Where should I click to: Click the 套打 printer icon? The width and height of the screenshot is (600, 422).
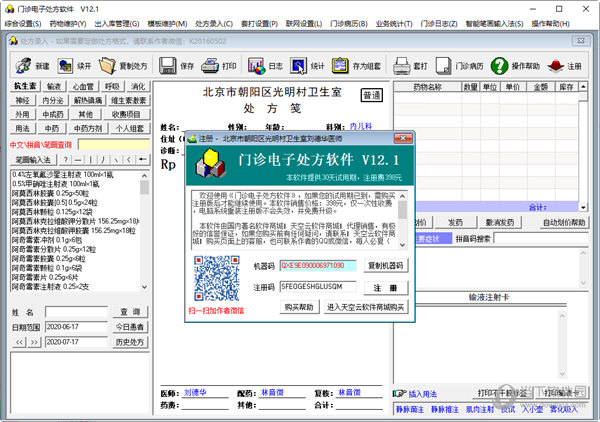pos(401,66)
